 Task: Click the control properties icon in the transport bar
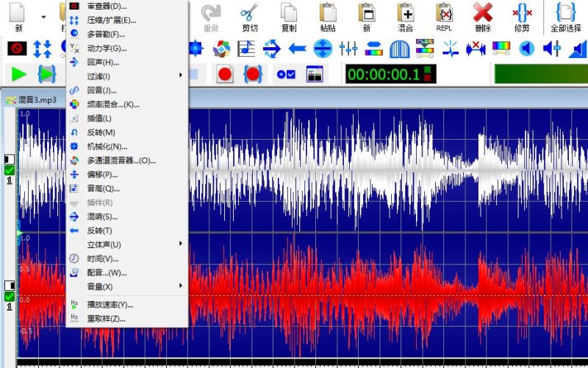[x=286, y=74]
